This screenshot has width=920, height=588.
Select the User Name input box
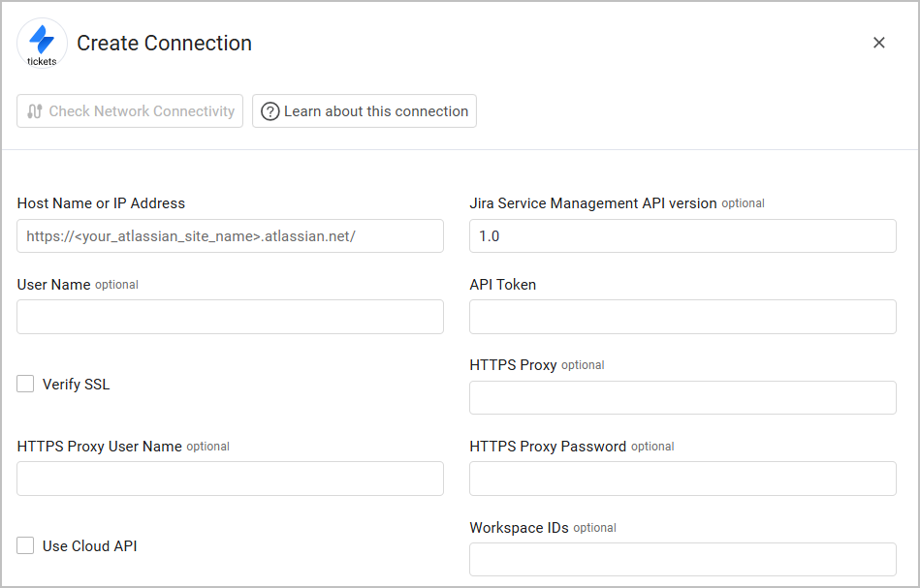[230, 317]
